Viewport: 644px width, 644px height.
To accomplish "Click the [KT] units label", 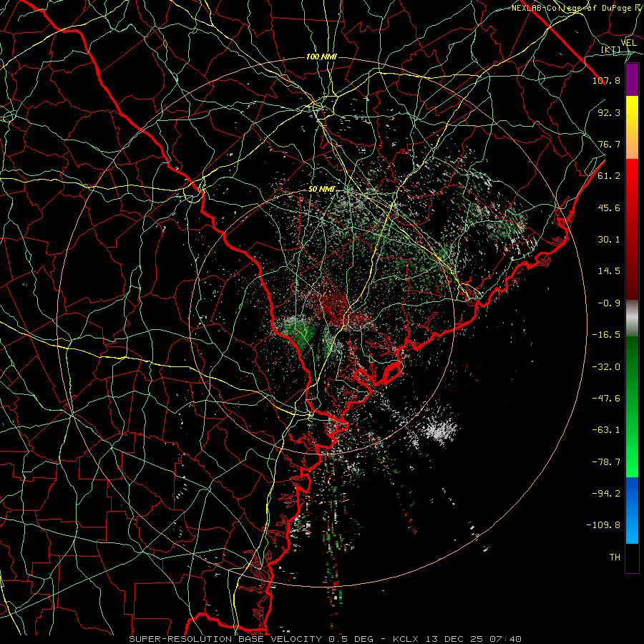I will (x=611, y=49).
